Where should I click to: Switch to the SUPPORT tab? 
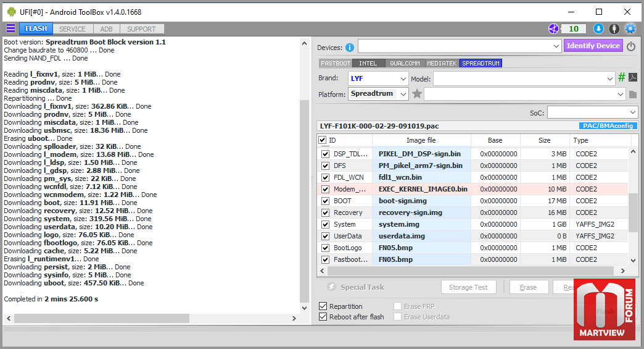point(141,29)
